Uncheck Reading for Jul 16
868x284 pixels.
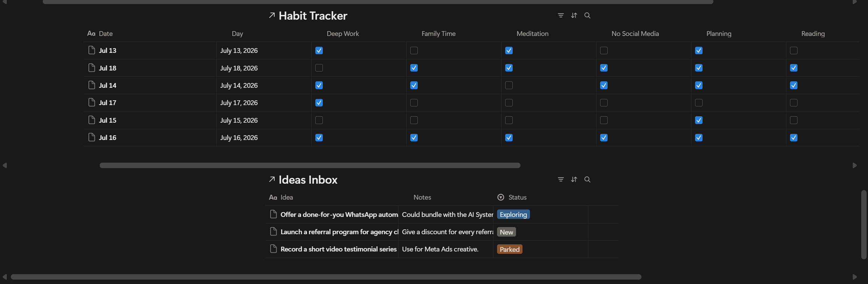(x=793, y=138)
